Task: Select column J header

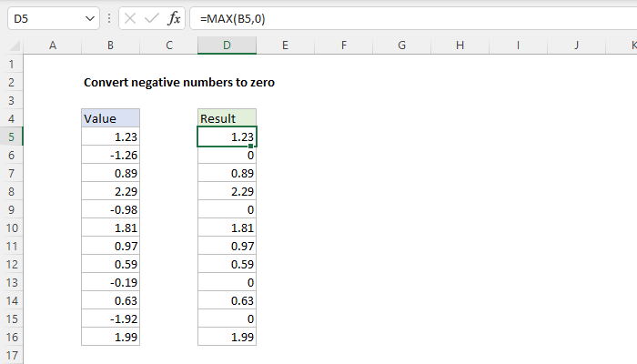Action: pyautogui.click(x=576, y=45)
